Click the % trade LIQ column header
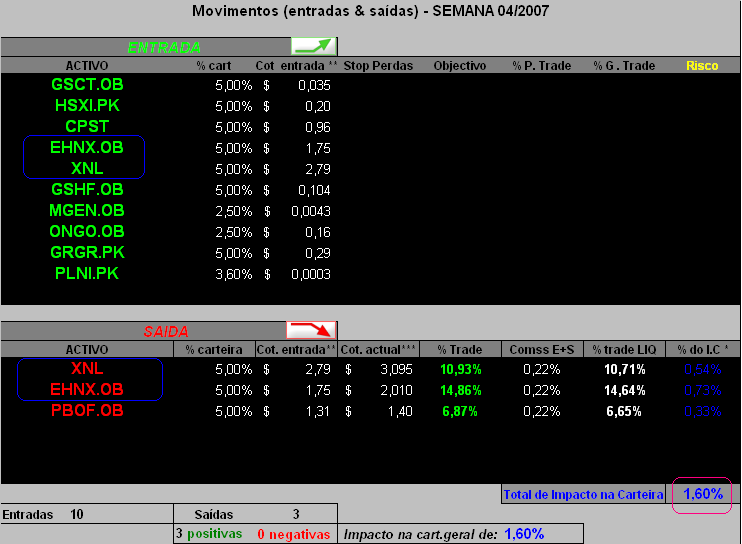742x544 pixels. (624, 350)
